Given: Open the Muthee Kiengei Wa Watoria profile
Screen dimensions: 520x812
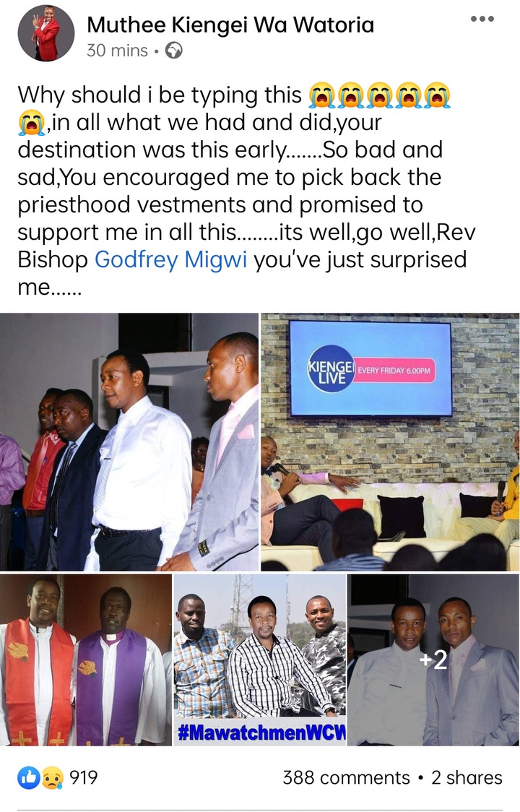Looking at the screenshot, I should tap(230, 25).
